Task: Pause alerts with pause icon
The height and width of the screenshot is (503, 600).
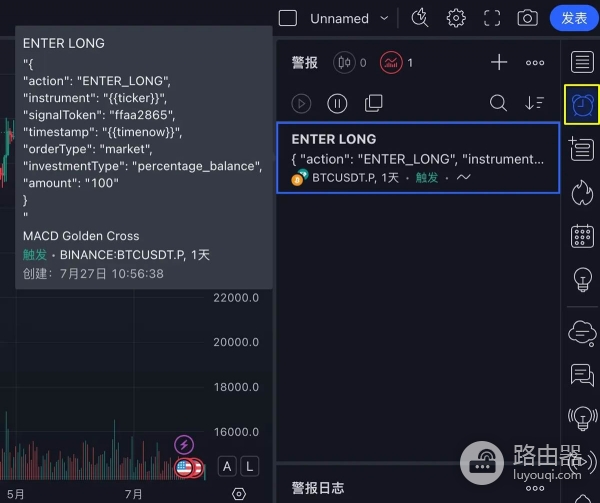Action: (337, 103)
